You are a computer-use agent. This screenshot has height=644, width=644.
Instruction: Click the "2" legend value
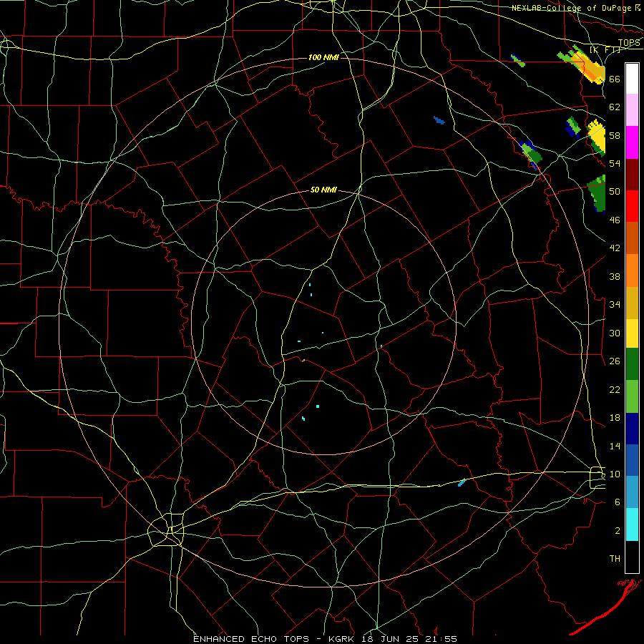pyautogui.click(x=618, y=530)
